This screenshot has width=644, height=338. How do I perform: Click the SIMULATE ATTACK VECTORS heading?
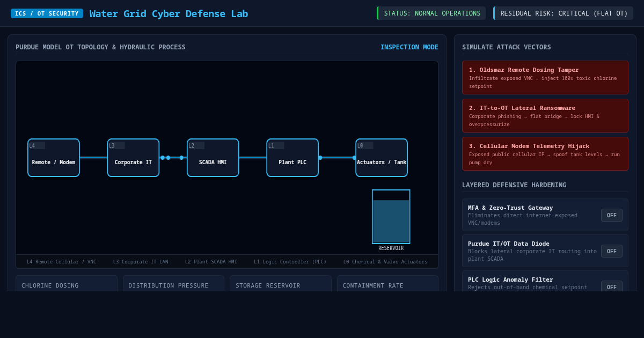click(x=507, y=47)
